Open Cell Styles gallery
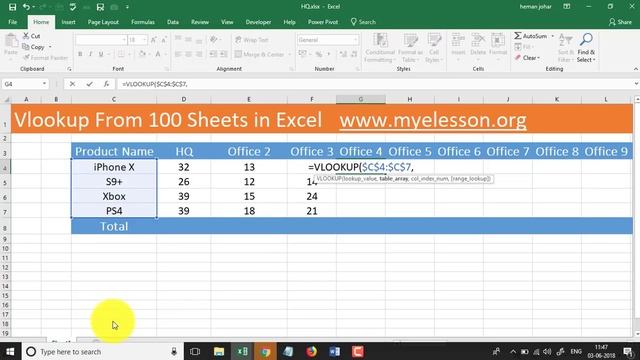Viewport: 640px width, 360px height. click(434, 48)
